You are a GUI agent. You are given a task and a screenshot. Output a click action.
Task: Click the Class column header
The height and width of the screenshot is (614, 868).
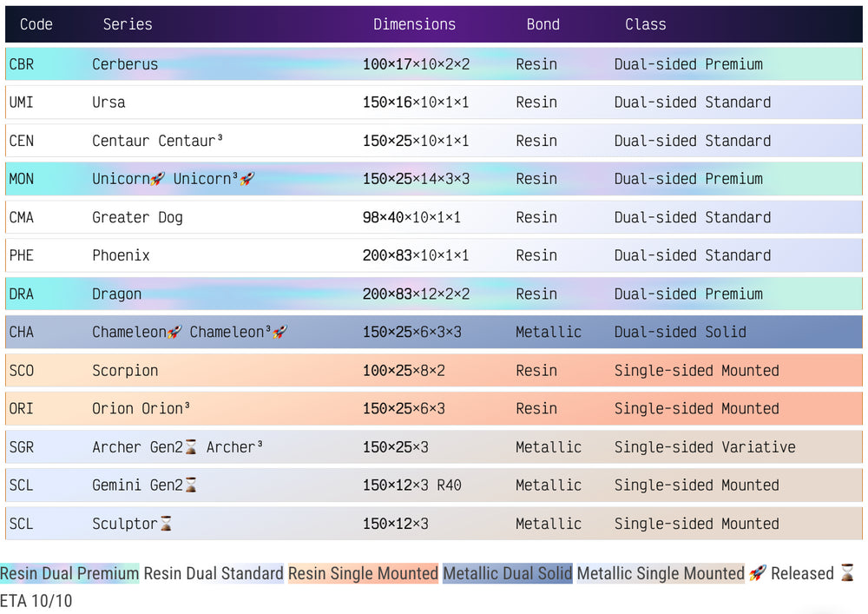(645, 24)
